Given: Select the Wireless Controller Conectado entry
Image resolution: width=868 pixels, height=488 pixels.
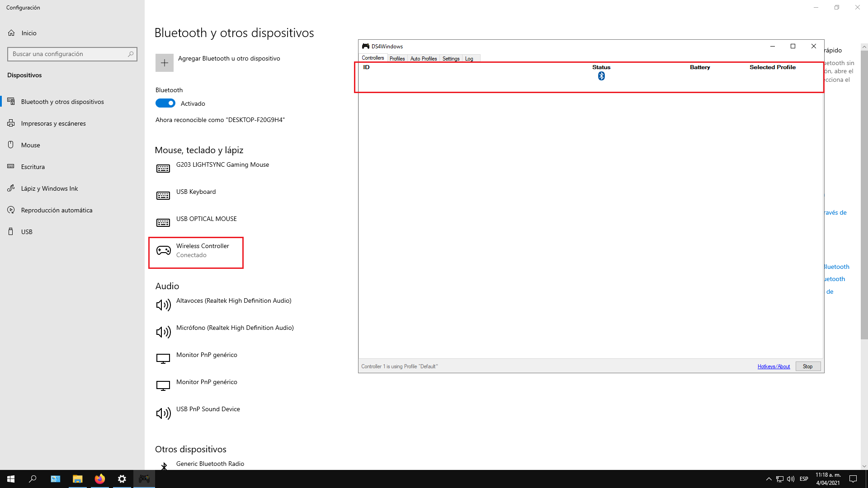Looking at the screenshot, I should tap(196, 253).
